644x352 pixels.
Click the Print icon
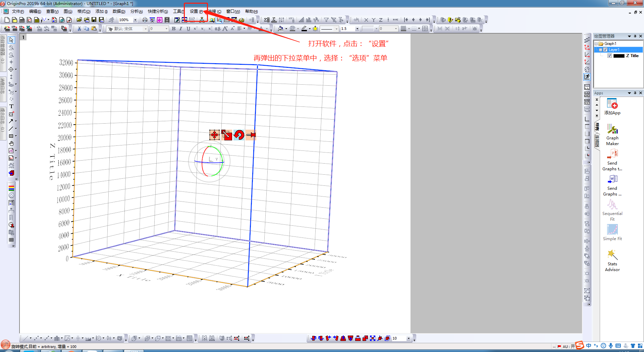pos(145,20)
